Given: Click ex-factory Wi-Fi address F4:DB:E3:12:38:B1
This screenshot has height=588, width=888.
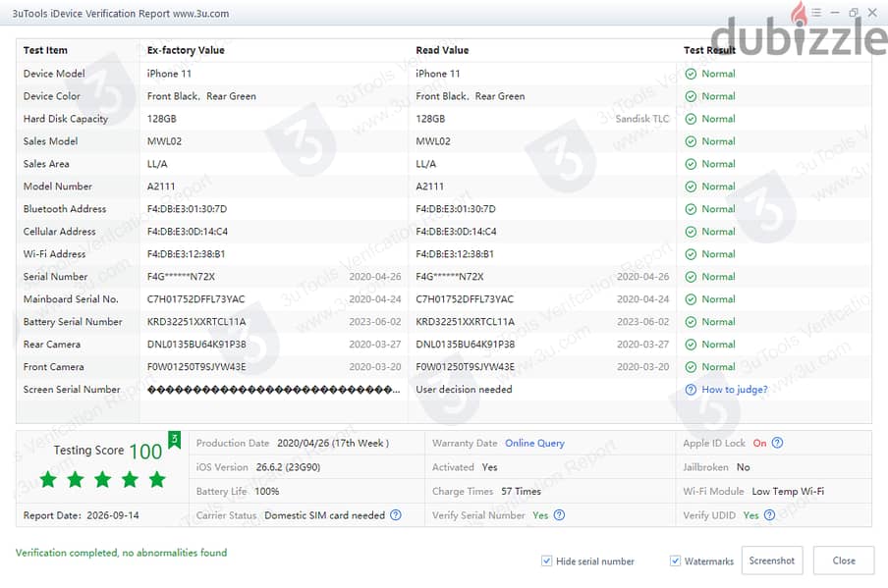Looking at the screenshot, I should (186, 254).
